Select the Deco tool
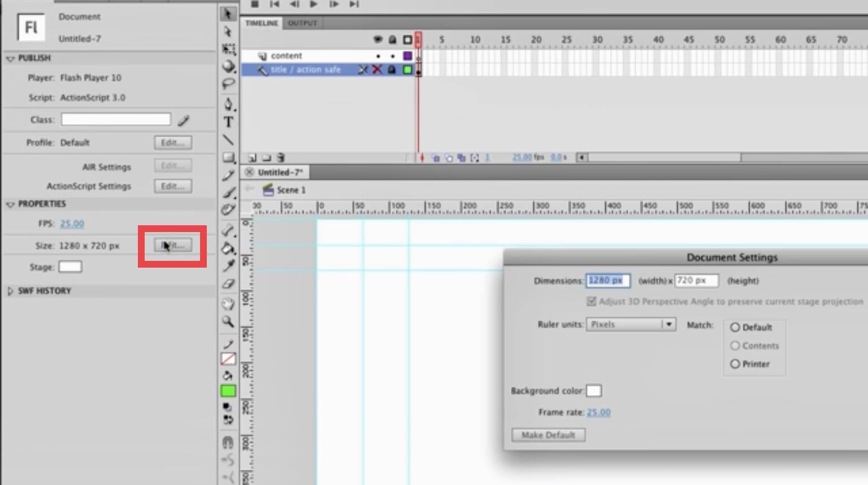This screenshot has width=868, height=485. point(228,210)
